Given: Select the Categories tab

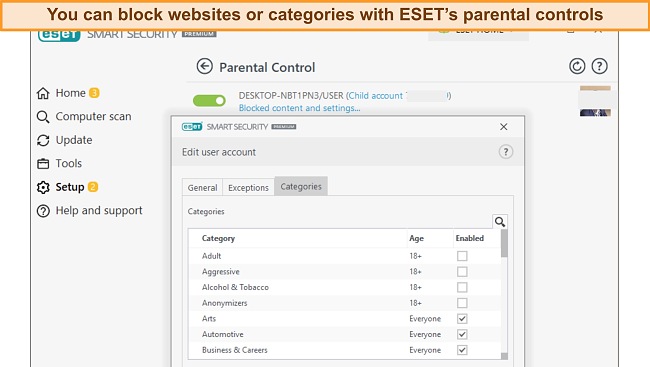Looking at the screenshot, I should point(301,186).
